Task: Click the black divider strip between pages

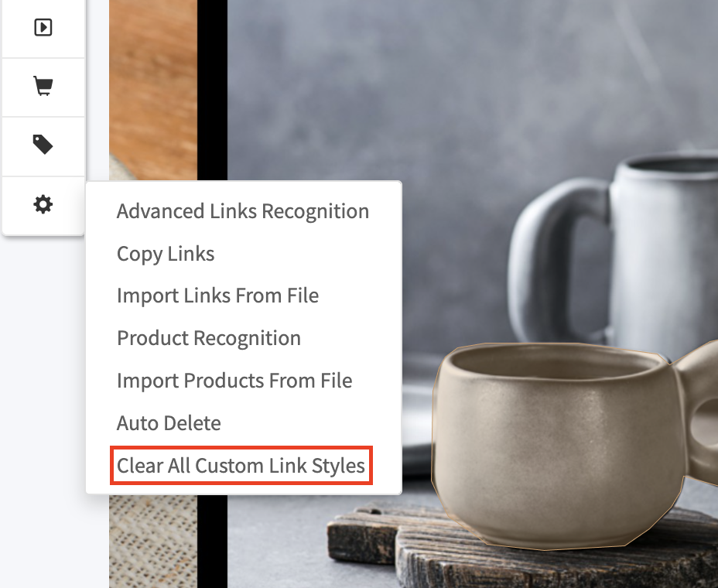Action: click(x=213, y=91)
